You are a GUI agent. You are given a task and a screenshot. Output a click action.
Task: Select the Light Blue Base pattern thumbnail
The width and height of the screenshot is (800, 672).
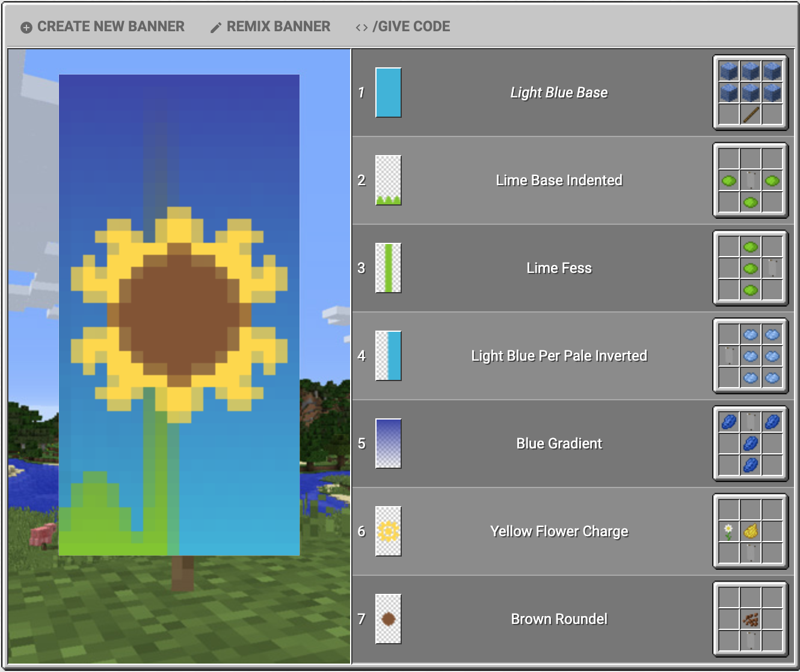coord(388,93)
